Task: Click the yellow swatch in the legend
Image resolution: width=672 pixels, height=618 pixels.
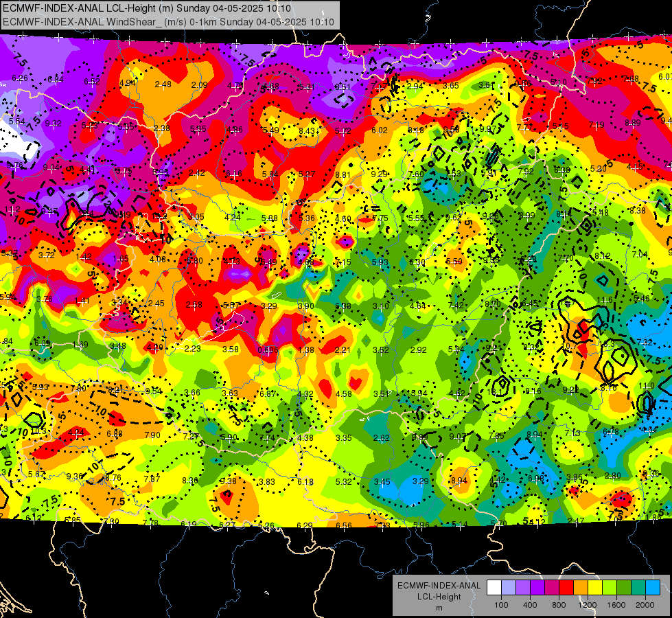Action: 595,588
